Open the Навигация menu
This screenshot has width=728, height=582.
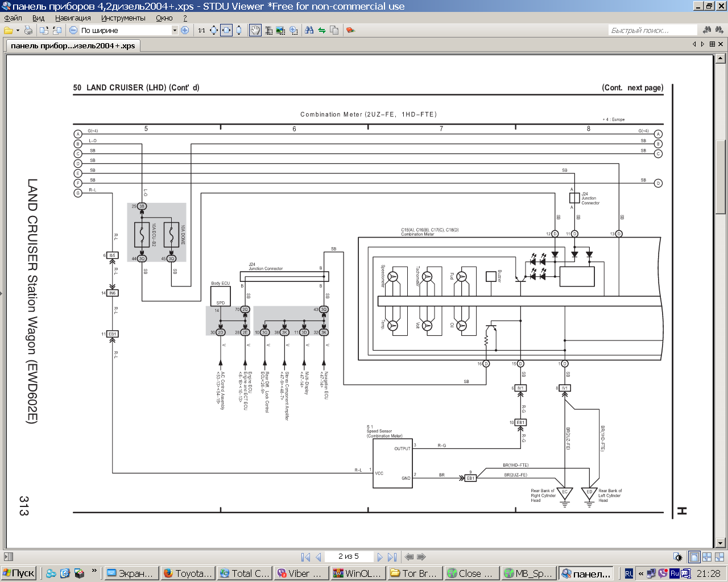tap(73, 18)
